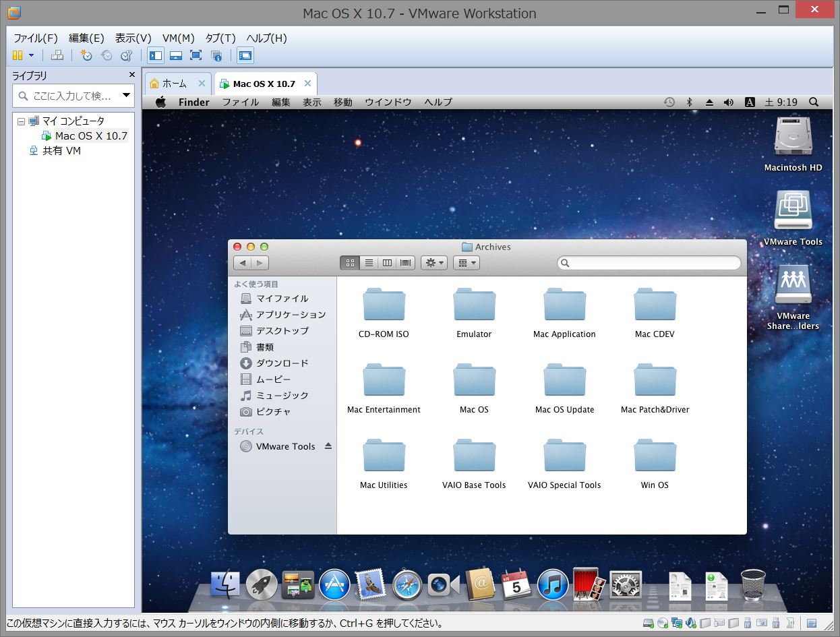The width and height of the screenshot is (840, 637).
Task: Close the ライブラリ panel
Action: 132,75
